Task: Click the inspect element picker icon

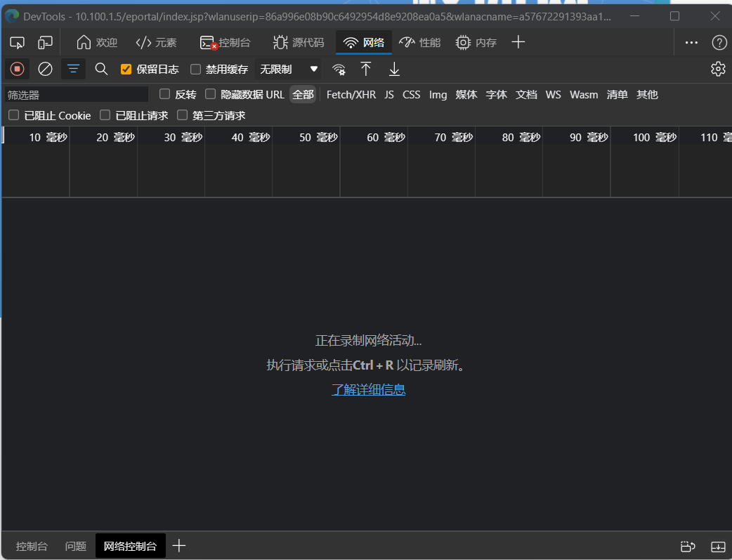Action: click(18, 43)
